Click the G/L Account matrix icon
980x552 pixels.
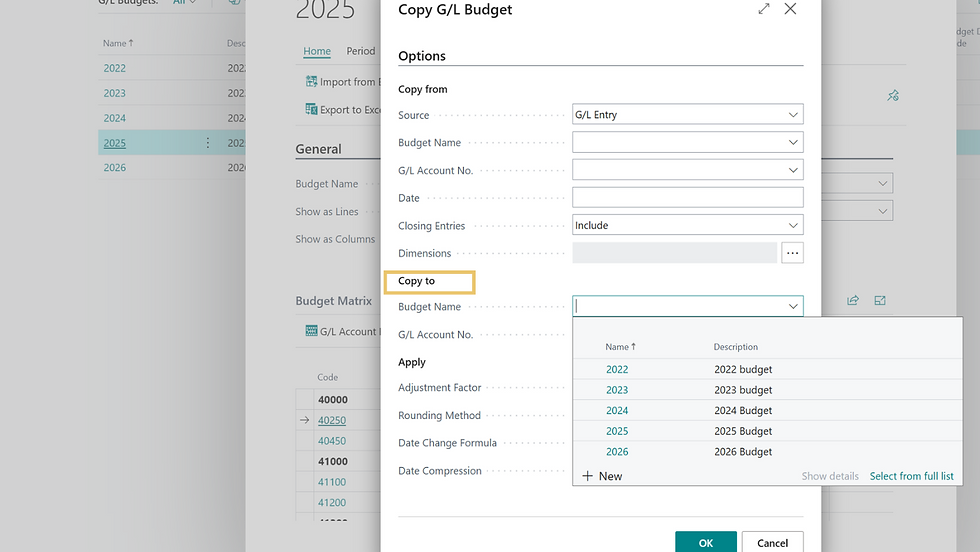tap(311, 331)
